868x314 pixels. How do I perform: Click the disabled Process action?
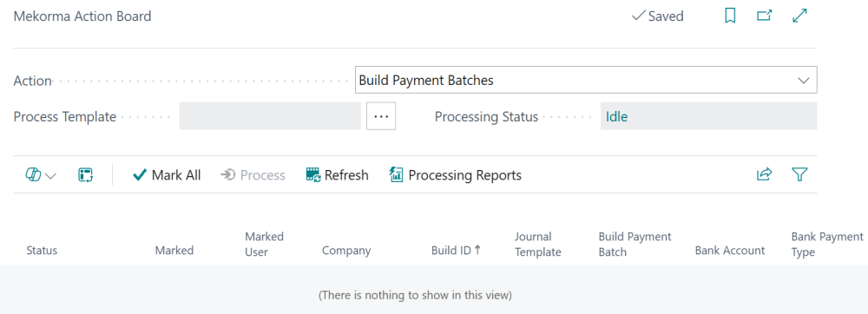point(253,175)
